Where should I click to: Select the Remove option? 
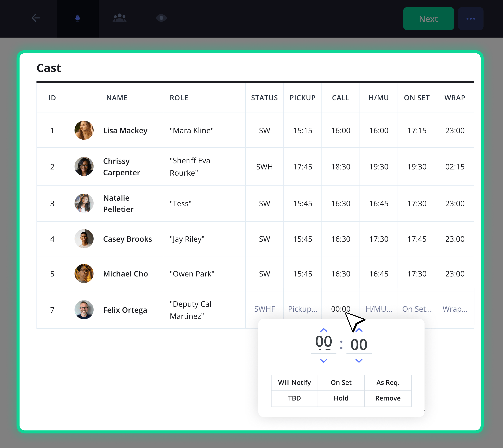[388, 398]
